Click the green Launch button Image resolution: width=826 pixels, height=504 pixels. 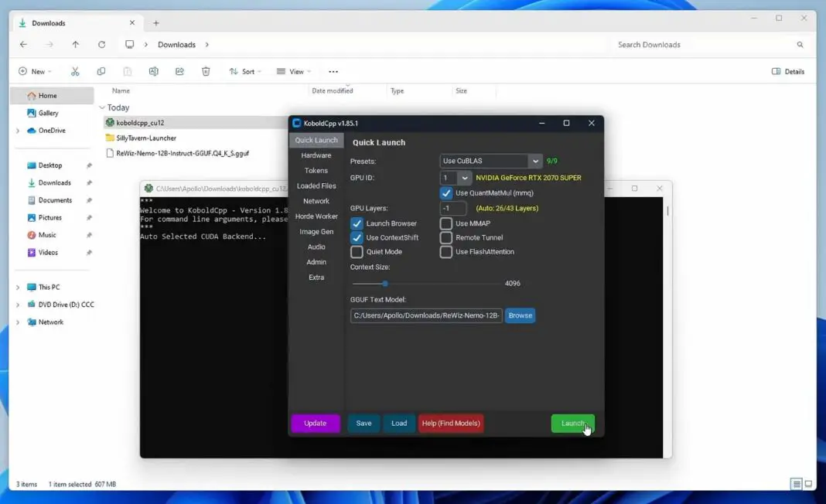[572, 424]
